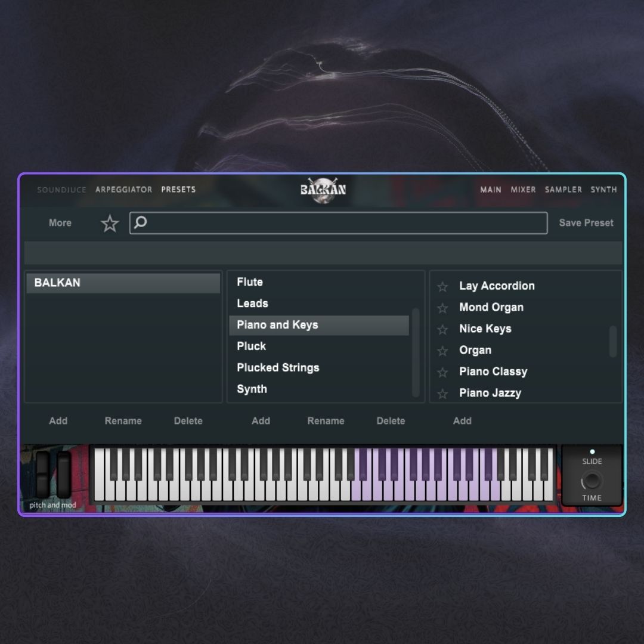Click the star next to Organ preset

(x=442, y=351)
